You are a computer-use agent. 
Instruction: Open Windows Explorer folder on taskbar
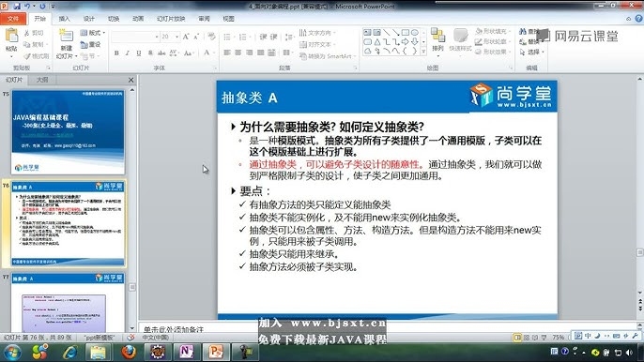point(98,352)
